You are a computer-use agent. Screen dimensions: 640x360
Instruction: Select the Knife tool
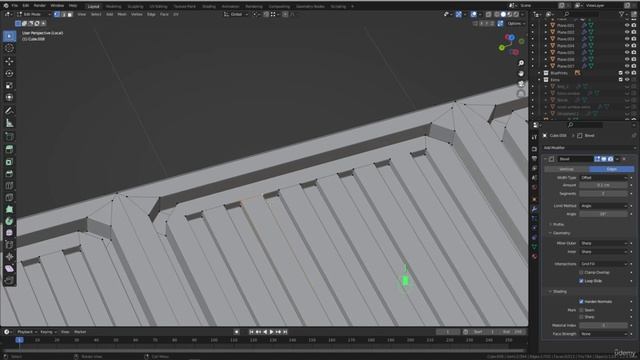tap(9, 197)
